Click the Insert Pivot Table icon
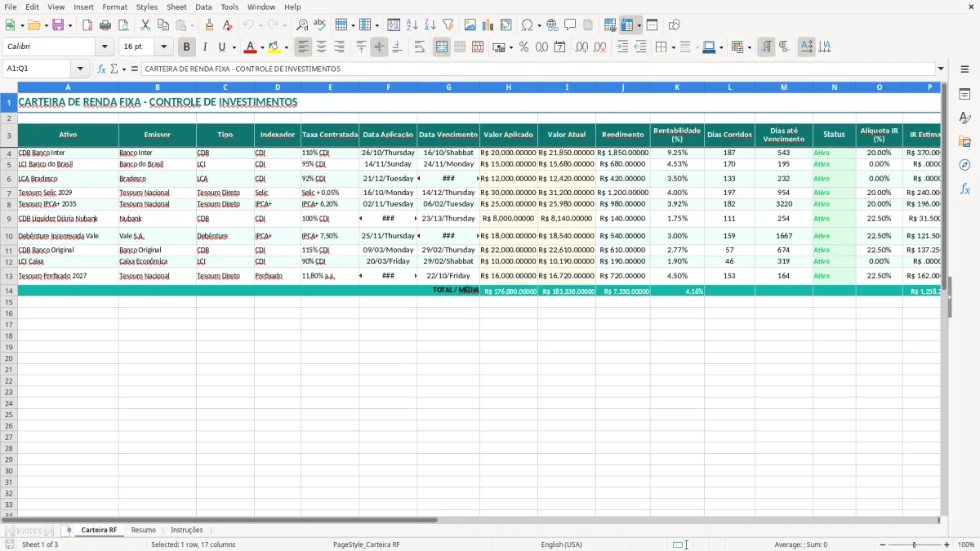The width and height of the screenshot is (980, 551). 506,25
